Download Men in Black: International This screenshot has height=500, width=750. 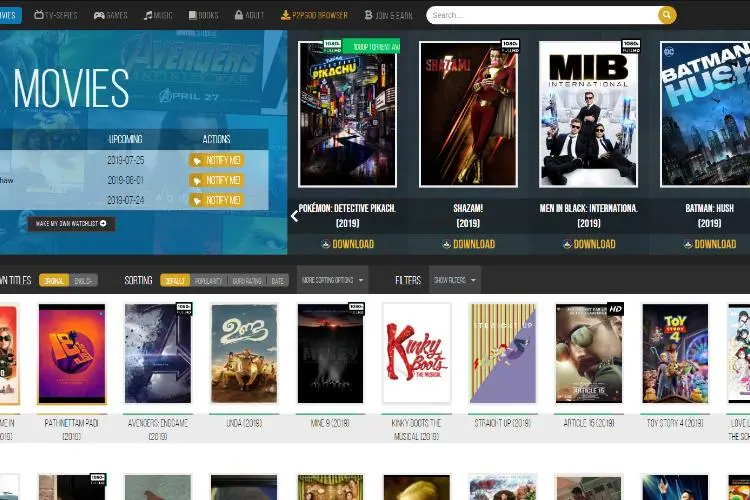coord(589,244)
